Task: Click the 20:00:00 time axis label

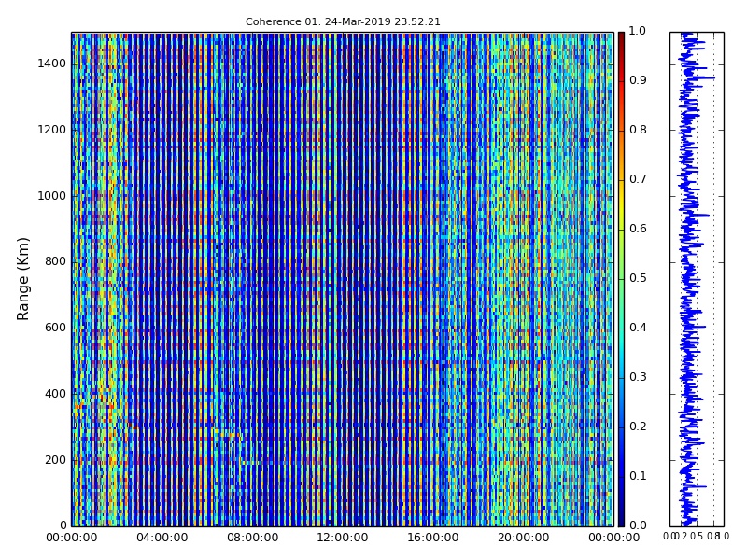Action: coord(524,539)
